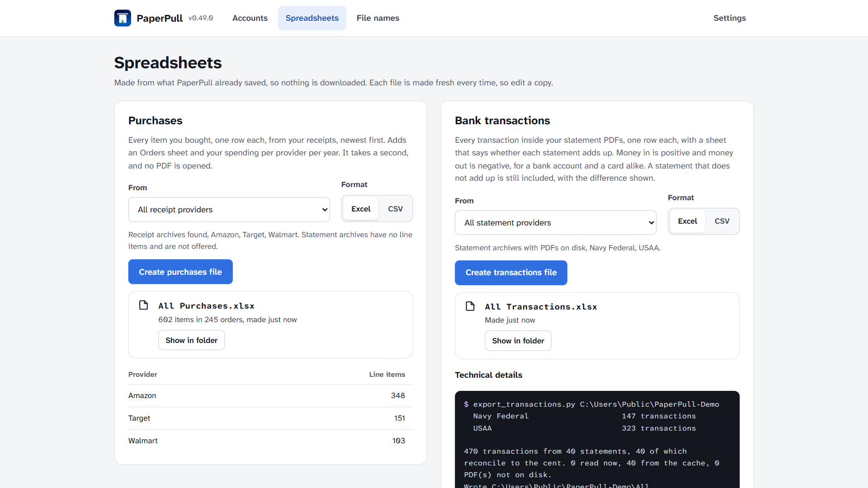Click the Bank transactions card heading
Image resolution: width=868 pixels, height=488 pixels.
coord(502,121)
